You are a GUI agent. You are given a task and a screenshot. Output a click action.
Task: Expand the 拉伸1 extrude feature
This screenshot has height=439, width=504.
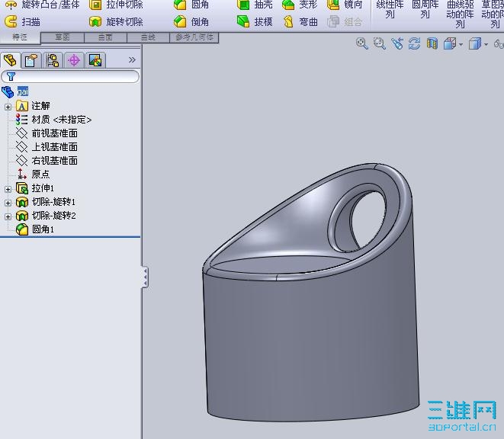pos(8,189)
